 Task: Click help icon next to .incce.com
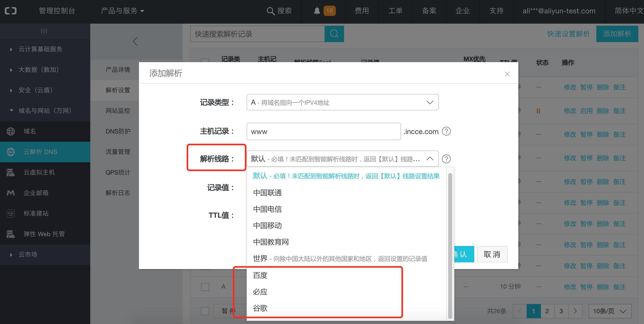[x=446, y=131]
